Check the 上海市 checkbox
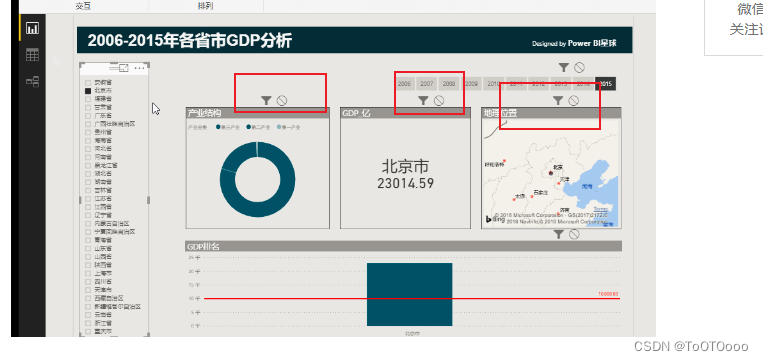The image size is (763, 361). 88,273
